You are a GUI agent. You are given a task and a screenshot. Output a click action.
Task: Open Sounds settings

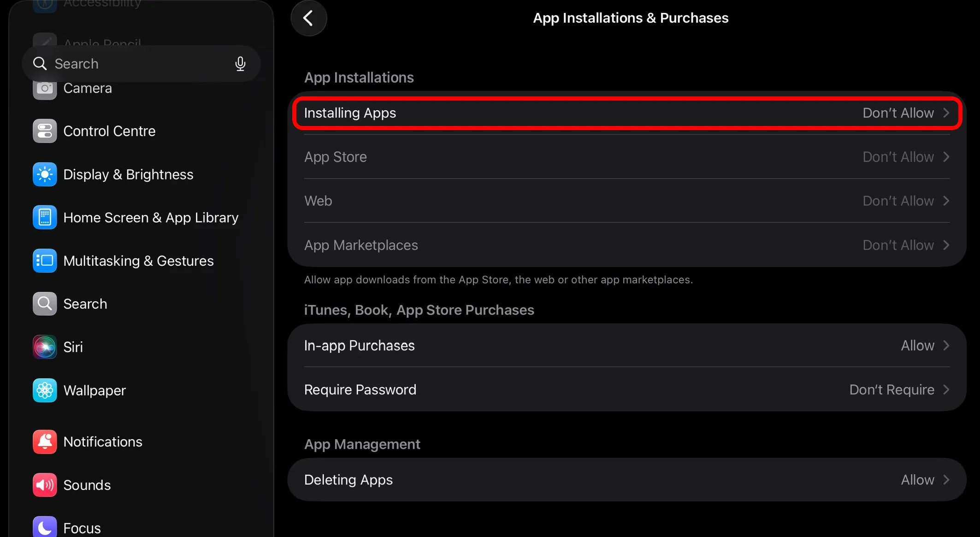click(x=141, y=485)
